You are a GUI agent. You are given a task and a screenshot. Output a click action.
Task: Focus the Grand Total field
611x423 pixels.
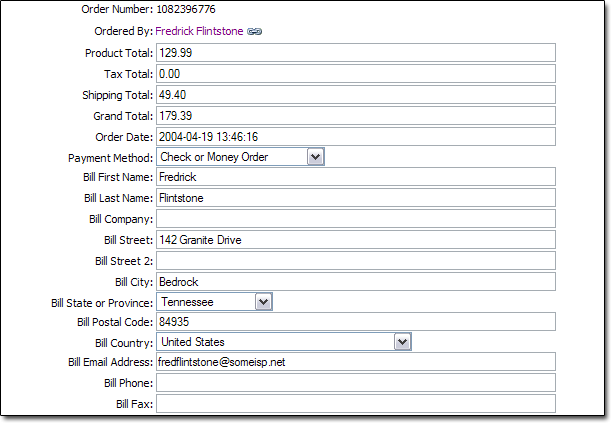click(355, 116)
